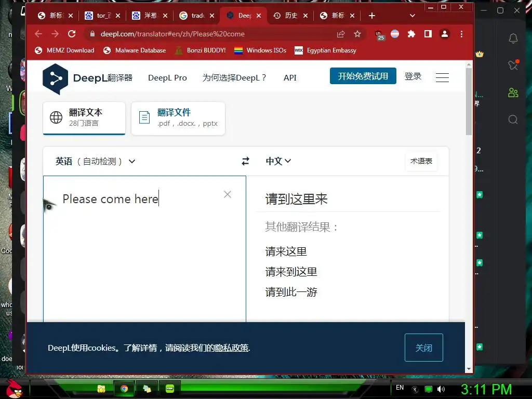This screenshot has width=532, height=399.
Task: Click main translation 请到这里来
Action: pyautogui.click(x=296, y=199)
